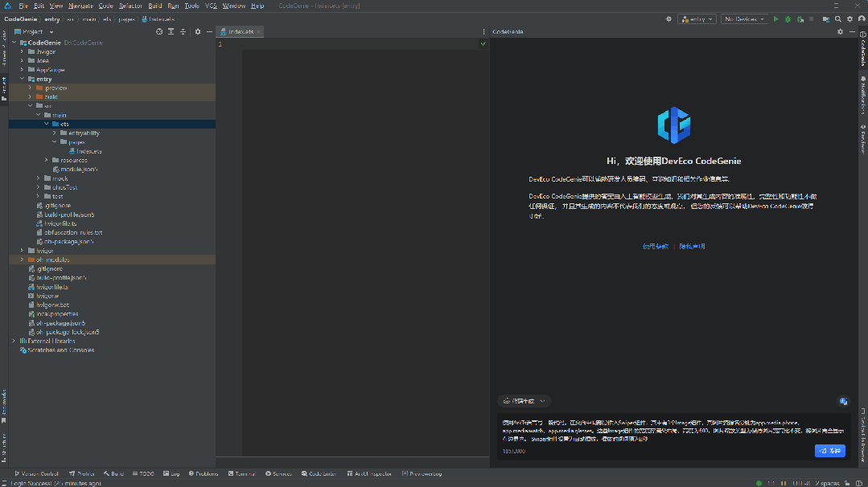
Task: Expand the resources folder
Action: 47,160
